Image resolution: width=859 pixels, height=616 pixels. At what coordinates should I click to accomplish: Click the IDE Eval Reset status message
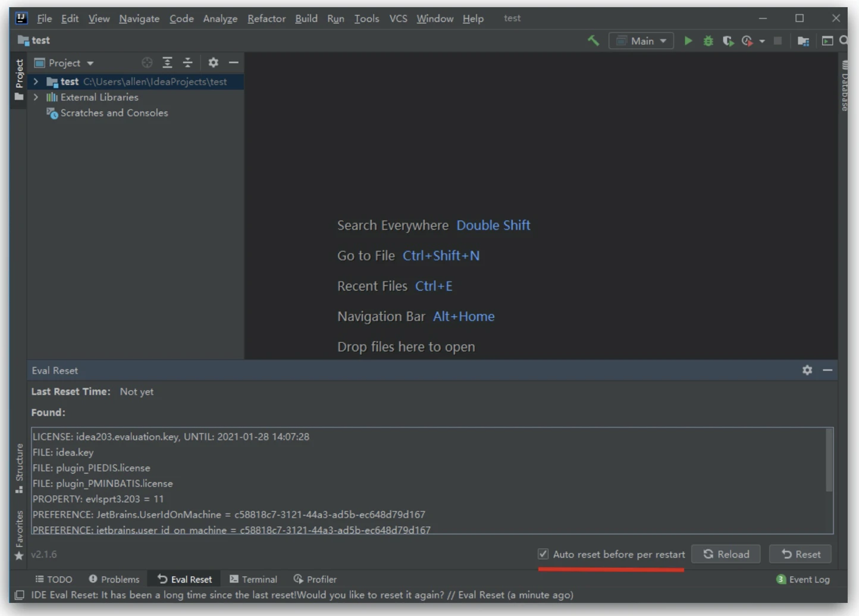coord(302,595)
